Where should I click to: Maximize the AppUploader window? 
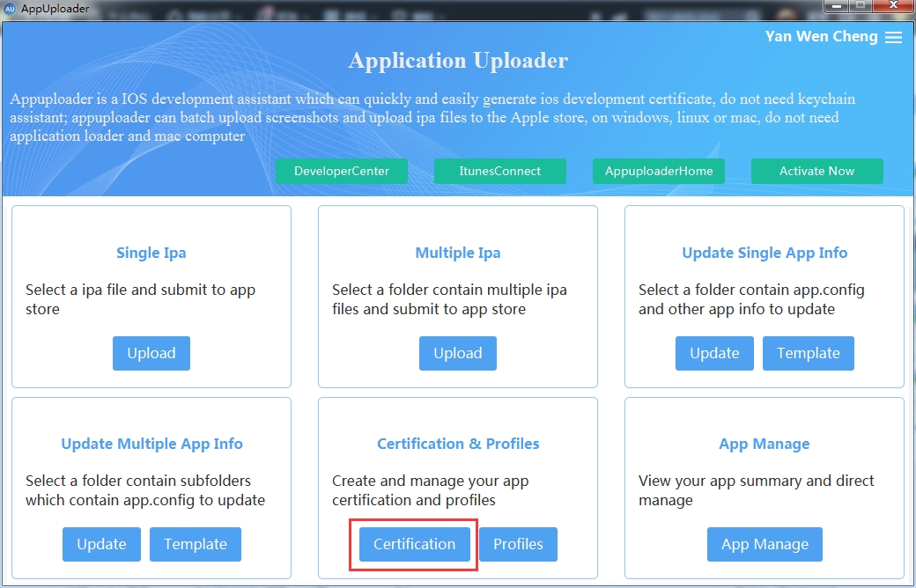tap(861, 6)
